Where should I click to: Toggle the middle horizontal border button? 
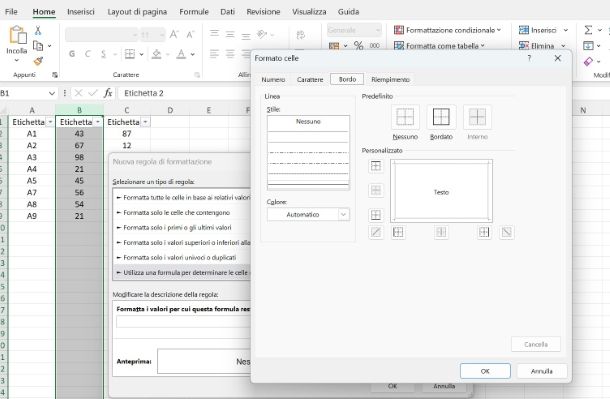click(376, 190)
